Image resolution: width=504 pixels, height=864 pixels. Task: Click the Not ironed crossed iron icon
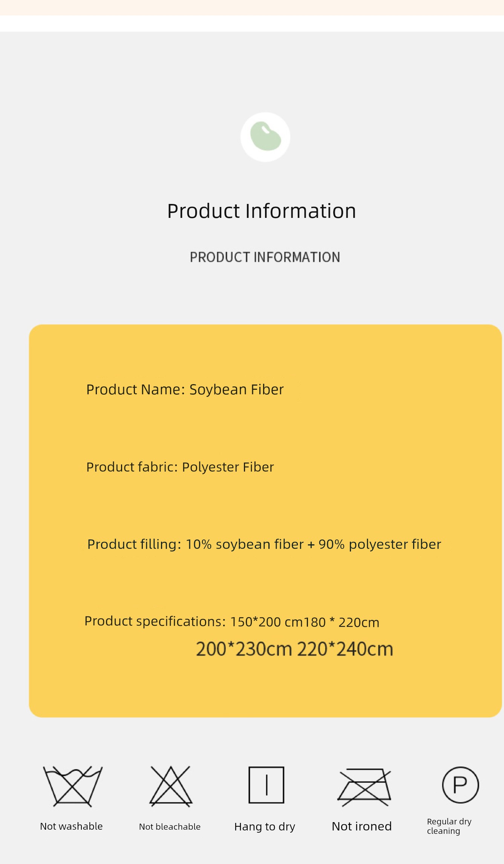364,787
